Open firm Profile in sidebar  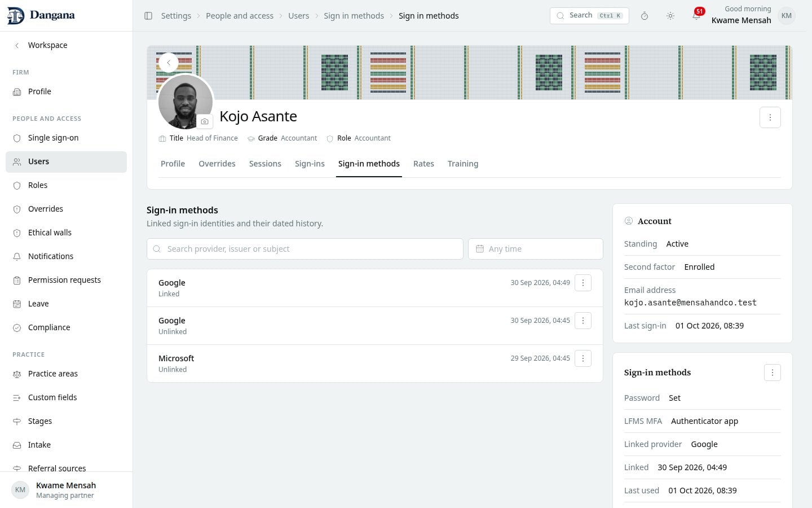pos(66,91)
